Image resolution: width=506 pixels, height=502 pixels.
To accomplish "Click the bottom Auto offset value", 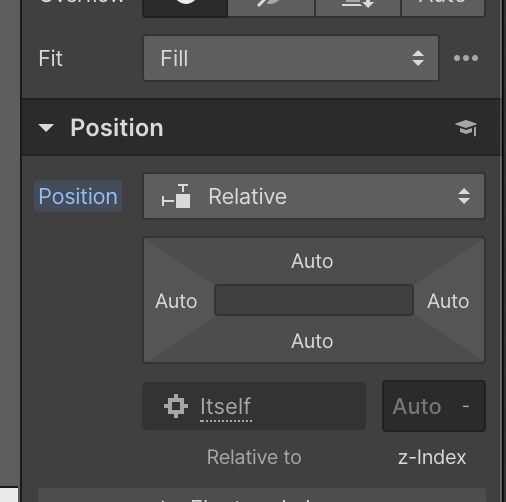I will click(x=312, y=341).
